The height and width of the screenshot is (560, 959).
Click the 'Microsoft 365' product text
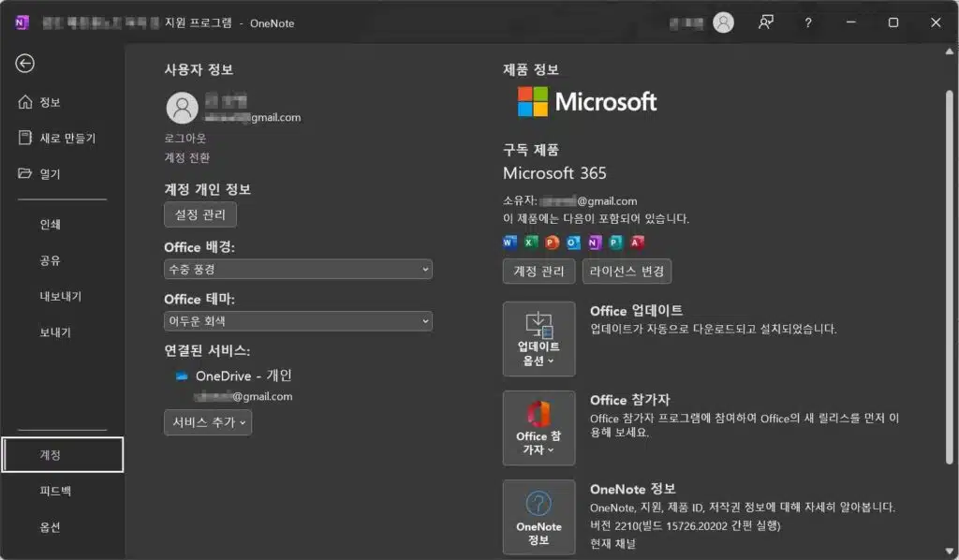tap(554, 173)
